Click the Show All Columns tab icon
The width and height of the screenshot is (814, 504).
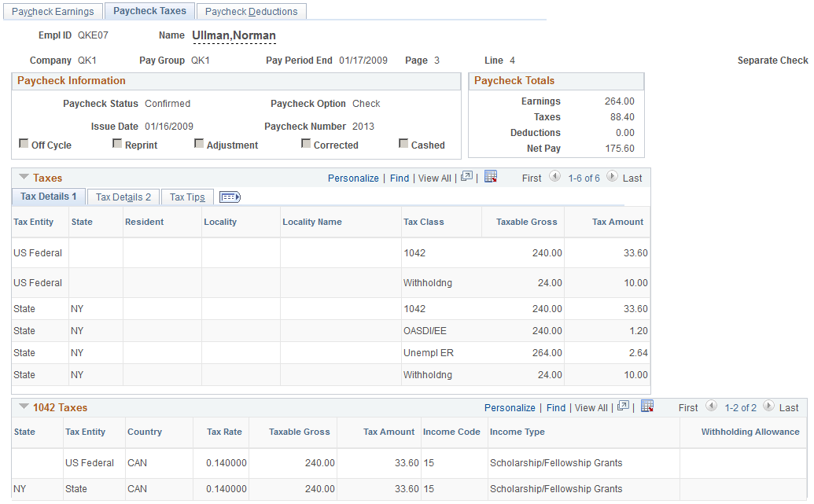[x=230, y=197]
